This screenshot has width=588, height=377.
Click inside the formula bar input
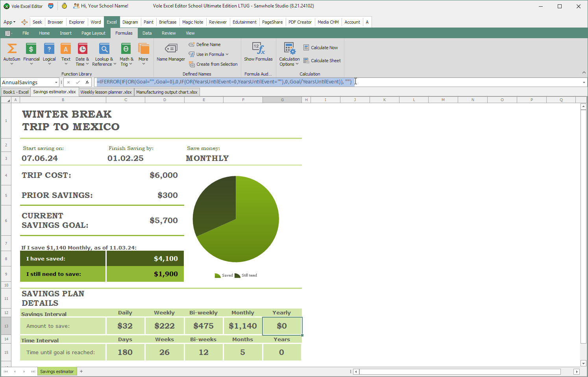point(338,82)
